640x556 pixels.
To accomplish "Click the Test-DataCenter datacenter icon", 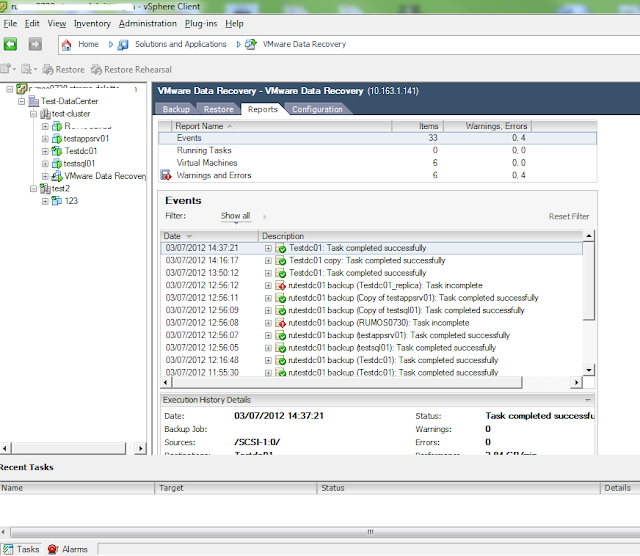I will pos(34,101).
